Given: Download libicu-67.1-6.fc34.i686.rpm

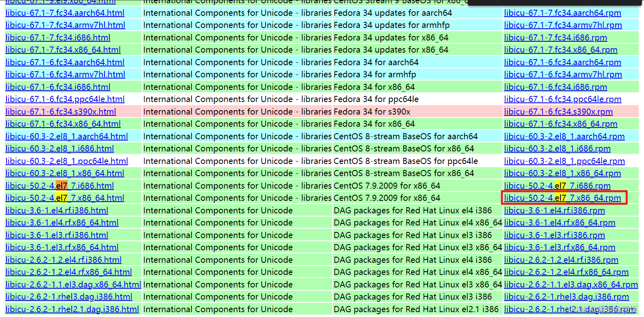Looking at the screenshot, I should (x=555, y=87).
